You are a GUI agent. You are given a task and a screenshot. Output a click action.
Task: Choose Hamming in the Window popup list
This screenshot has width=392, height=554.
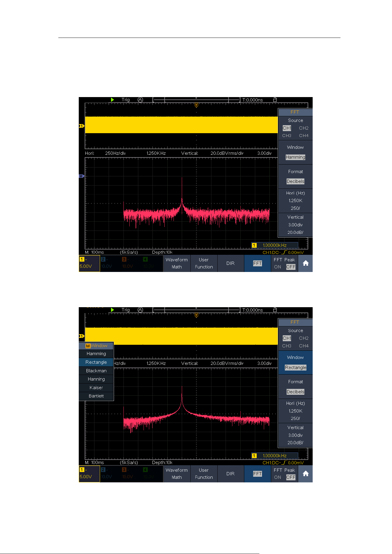tap(96, 354)
